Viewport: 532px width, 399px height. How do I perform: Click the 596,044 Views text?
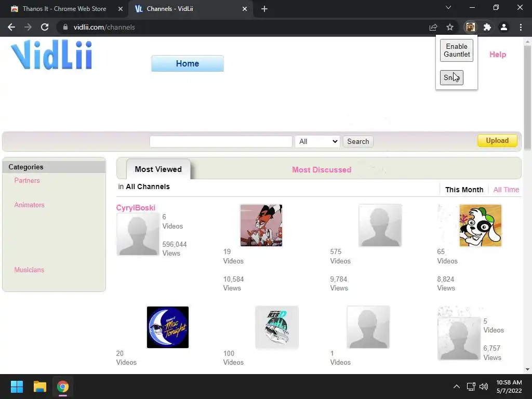tap(175, 249)
